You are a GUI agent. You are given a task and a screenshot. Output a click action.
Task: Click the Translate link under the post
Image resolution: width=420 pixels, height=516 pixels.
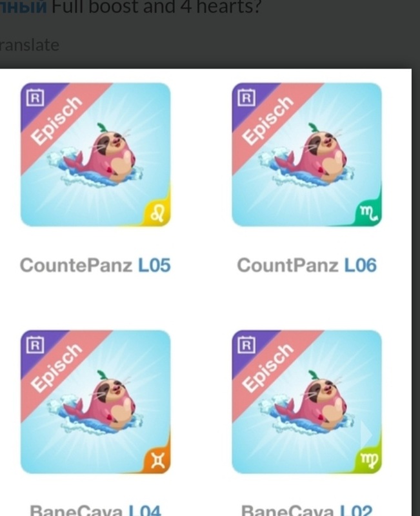click(x=30, y=45)
